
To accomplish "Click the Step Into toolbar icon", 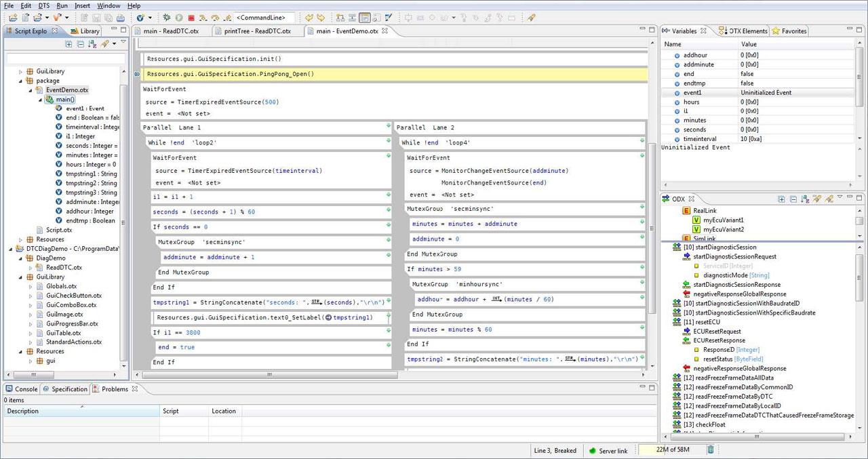I will tap(203, 17).
